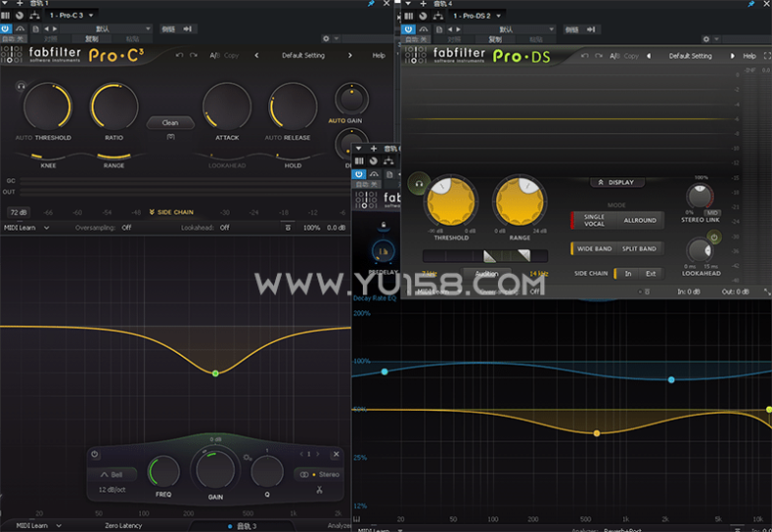Click A/B switch in Pro-C 3

215,55
